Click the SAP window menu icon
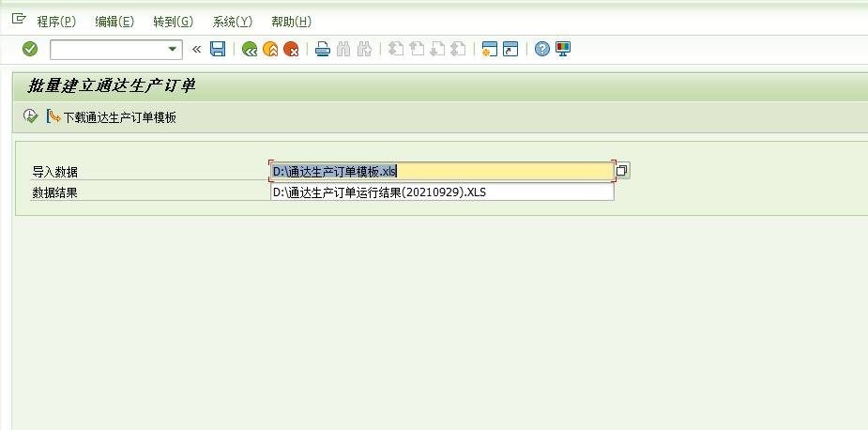This screenshot has height=430, width=868. [x=19, y=20]
